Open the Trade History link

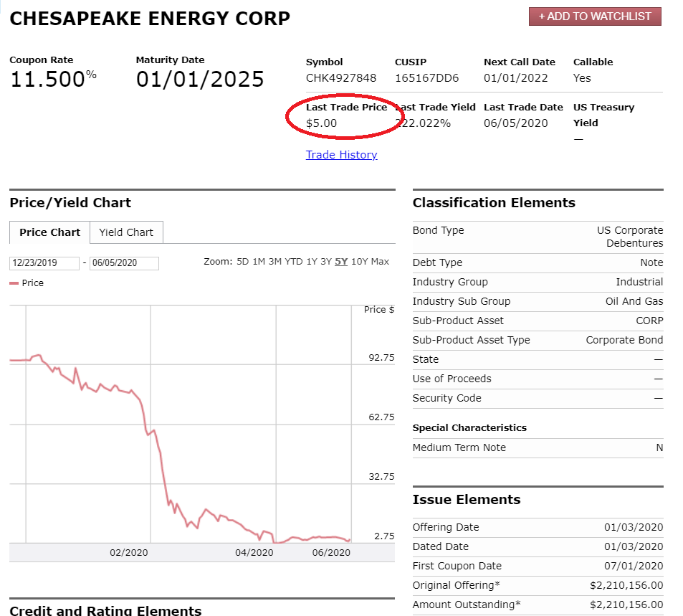[341, 155]
